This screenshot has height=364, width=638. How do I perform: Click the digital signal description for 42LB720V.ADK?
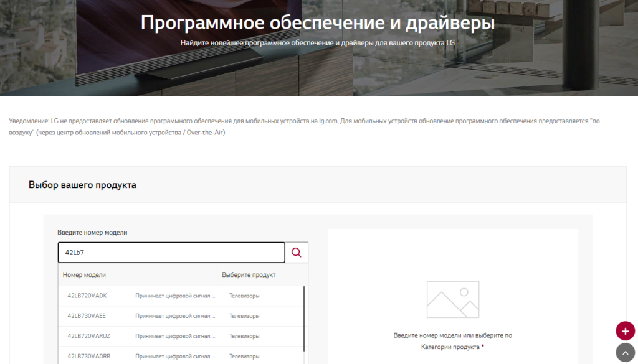coord(175,296)
